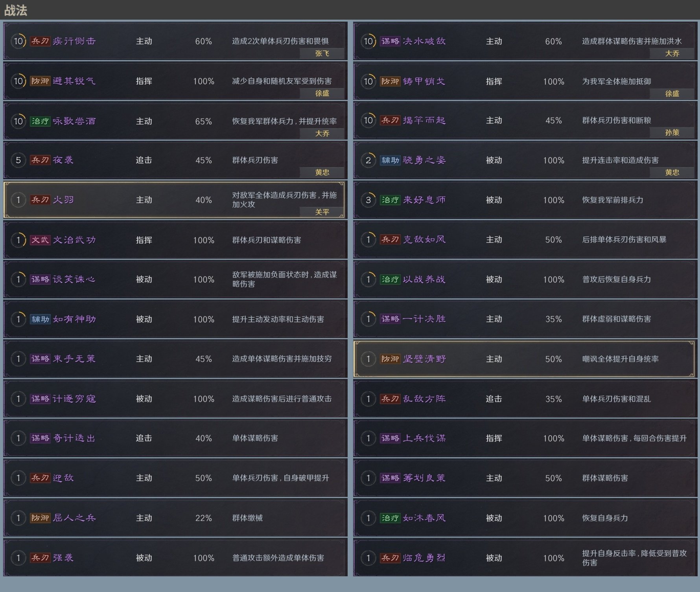Click the level 3 circle beside 来好息师

(368, 200)
